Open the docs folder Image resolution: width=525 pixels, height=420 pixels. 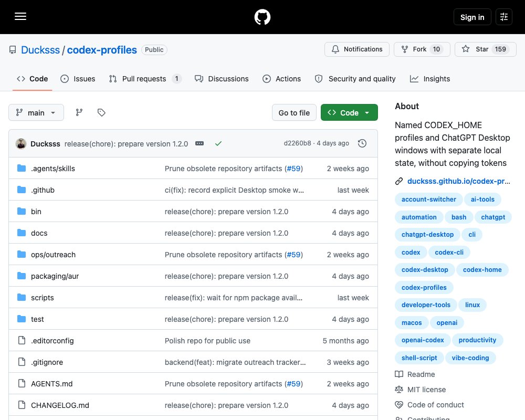tap(39, 233)
